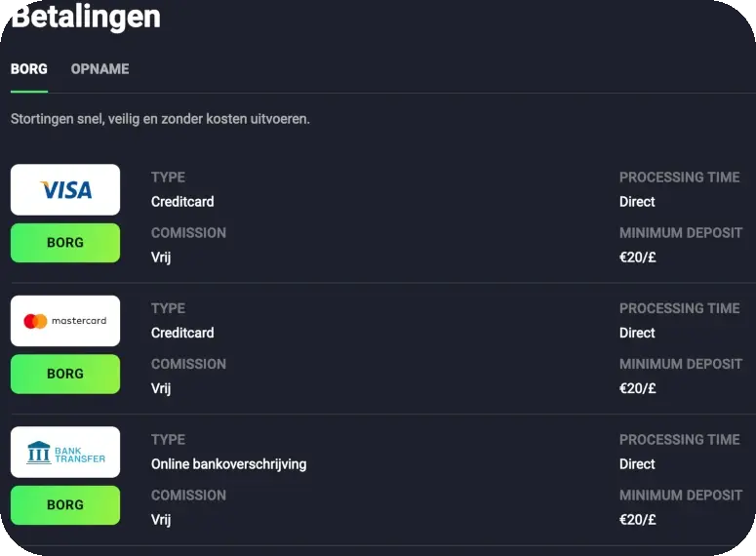Click 'Vrij' commission value in Mastercard row
The height and width of the screenshot is (556, 756).
pos(161,388)
